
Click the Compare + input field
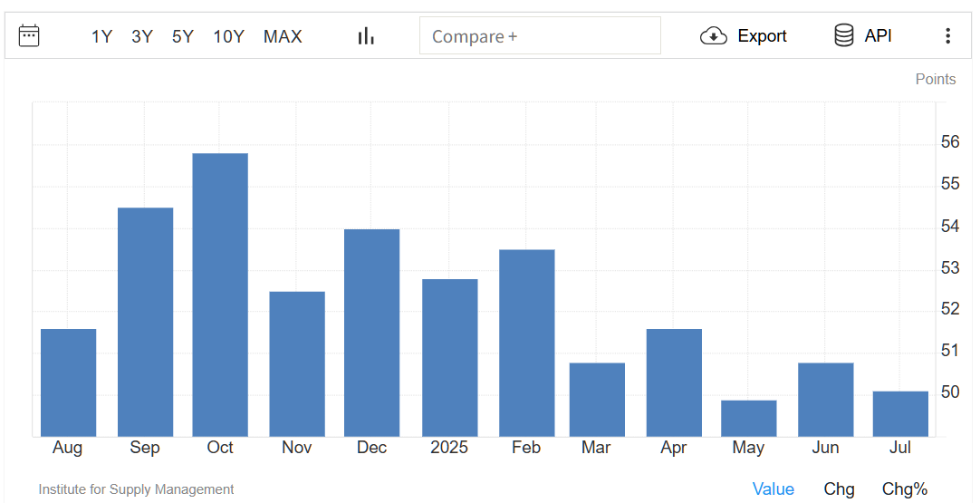pos(540,35)
